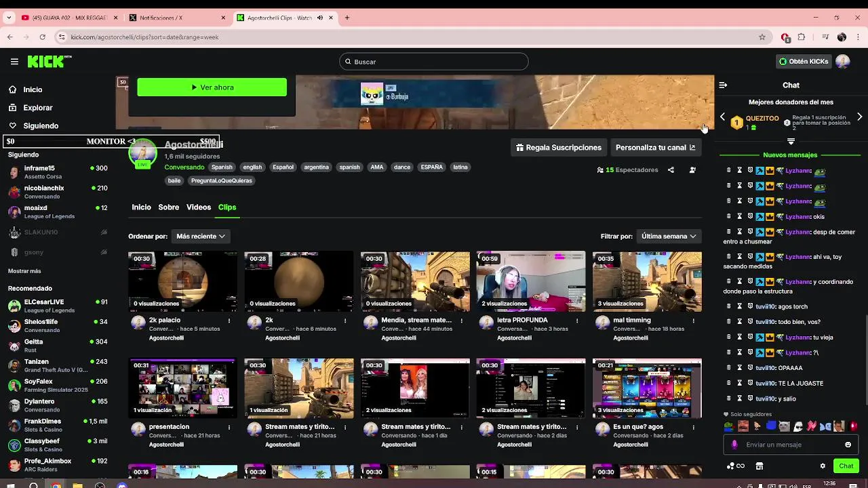Open the Chrome extensions puzzle icon
The image size is (868, 488).
click(802, 37)
